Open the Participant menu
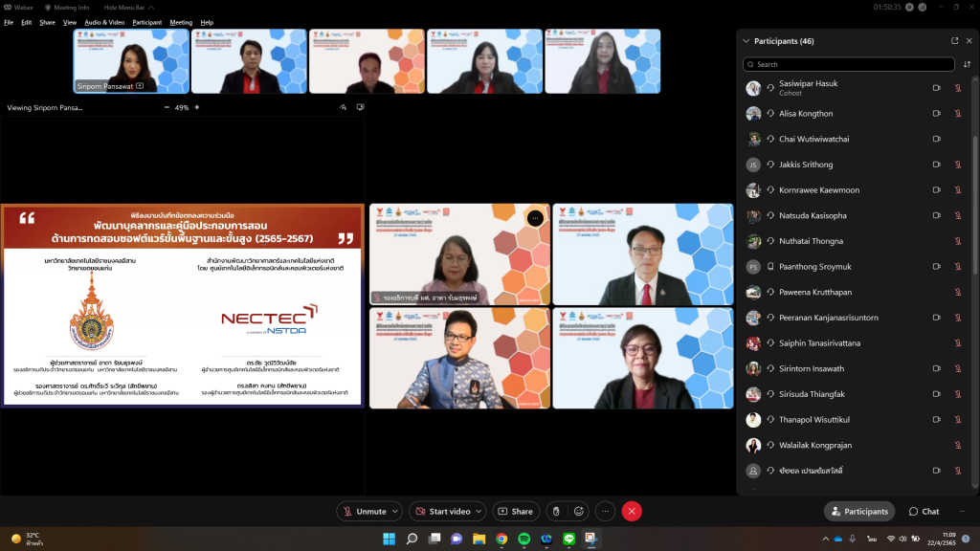980x551 pixels. pyautogui.click(x=146, y=22)
